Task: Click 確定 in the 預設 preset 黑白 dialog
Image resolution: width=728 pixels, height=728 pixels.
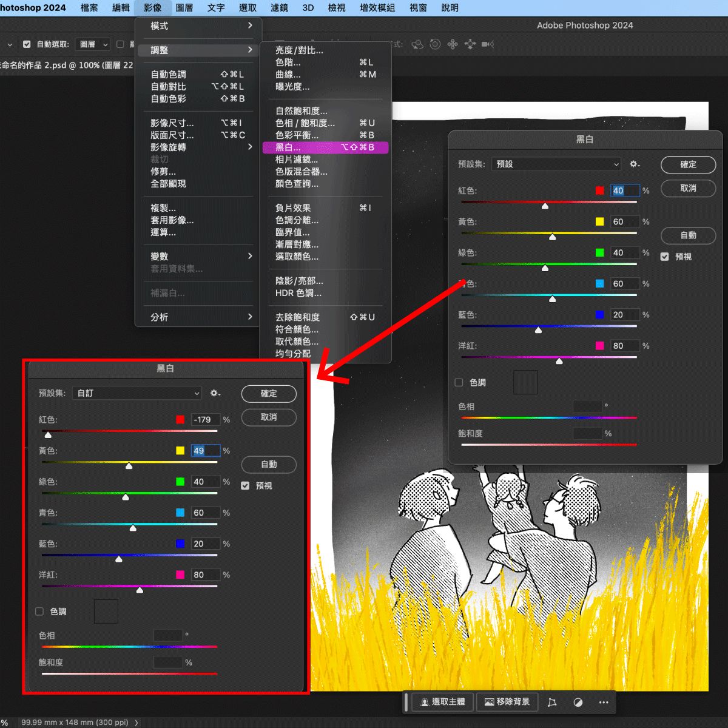Action: [689, 164]
